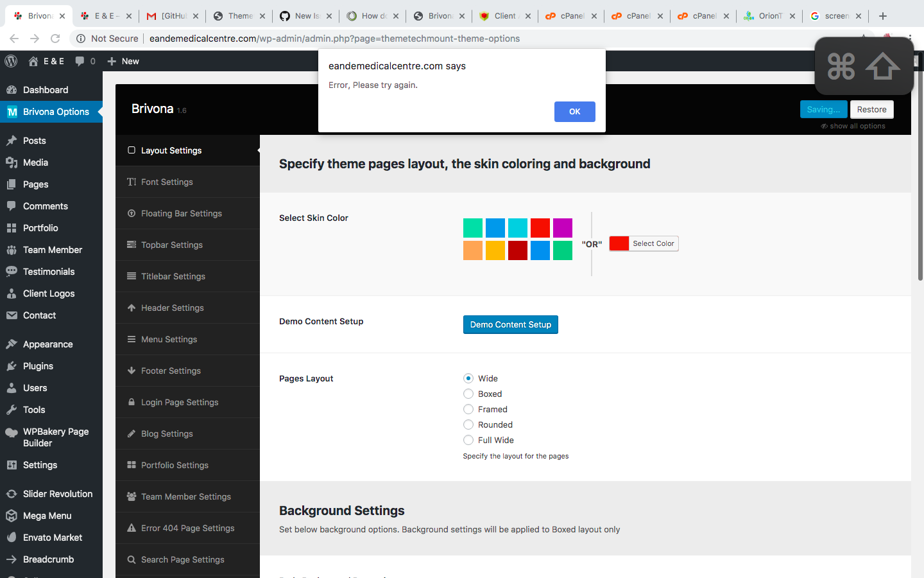924x578 pixels.
Task: Click the Posts pin icon
Action: tap(12, 141)
